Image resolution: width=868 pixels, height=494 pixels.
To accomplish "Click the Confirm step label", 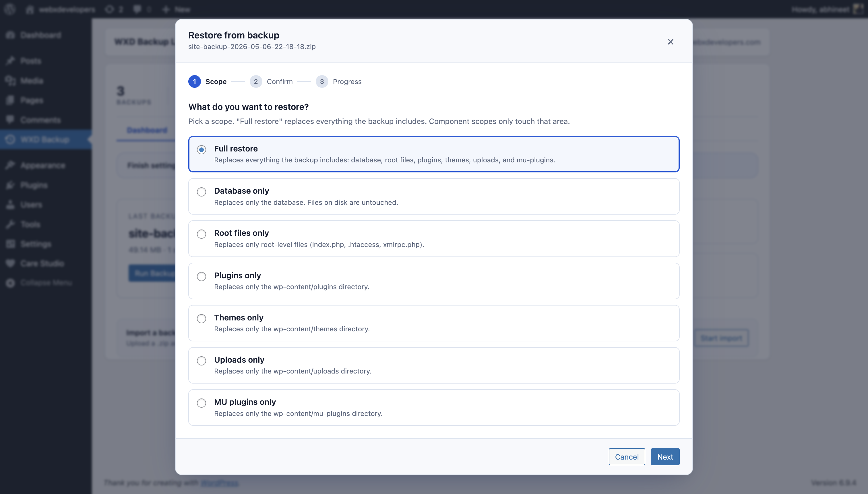I will pyautogui.click(x=280, y=82).
